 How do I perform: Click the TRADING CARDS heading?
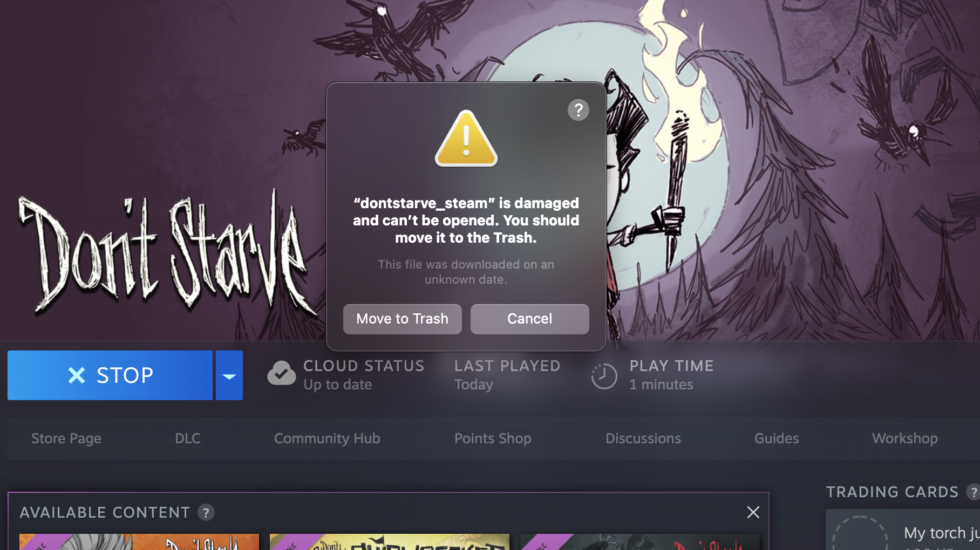[893, 492]
